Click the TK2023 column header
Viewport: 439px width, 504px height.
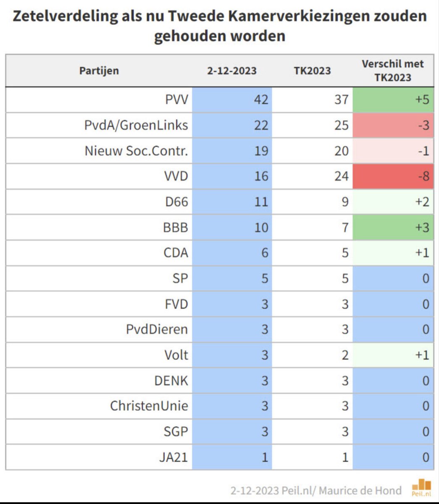point(312,71)
